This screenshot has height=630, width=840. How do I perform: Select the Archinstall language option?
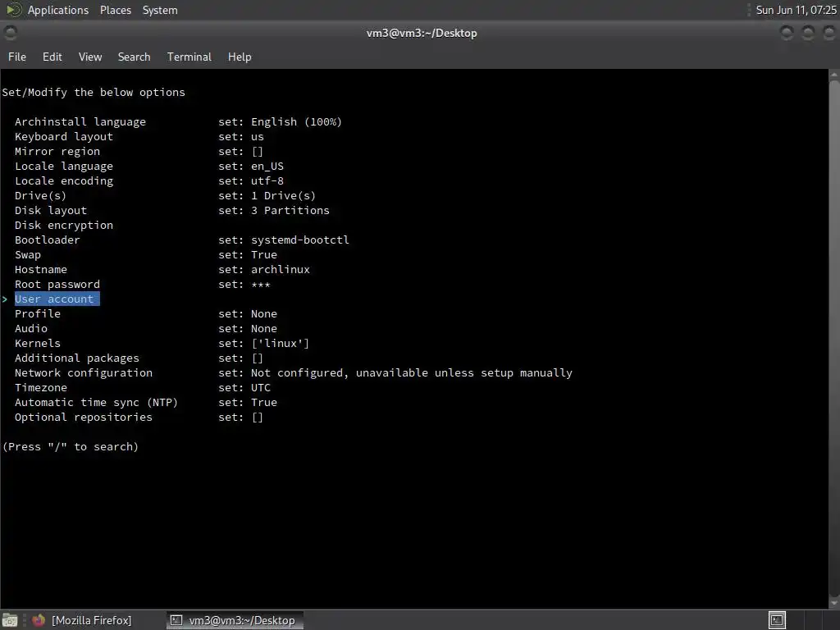pyautogui.click(x=80, y=122)
